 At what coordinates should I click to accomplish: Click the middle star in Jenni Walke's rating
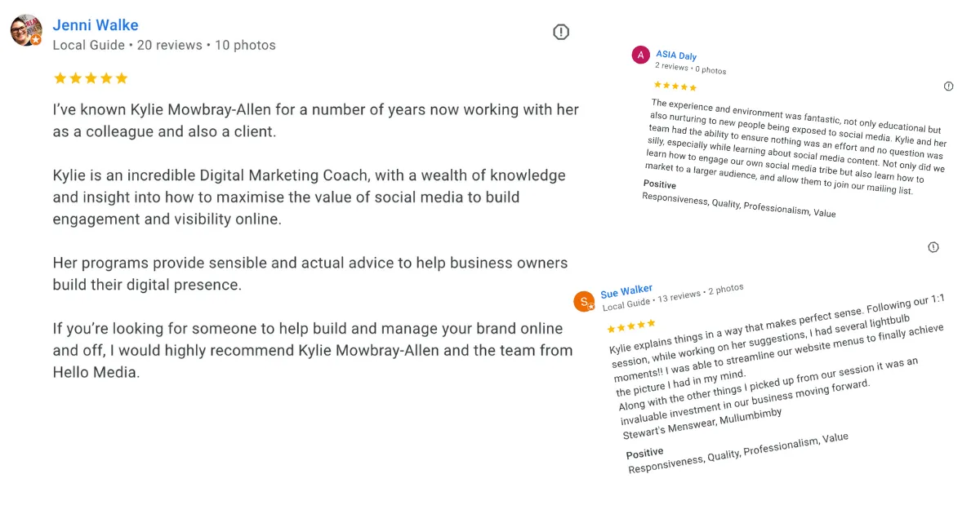pyautogui.click(x=91, y=78)
